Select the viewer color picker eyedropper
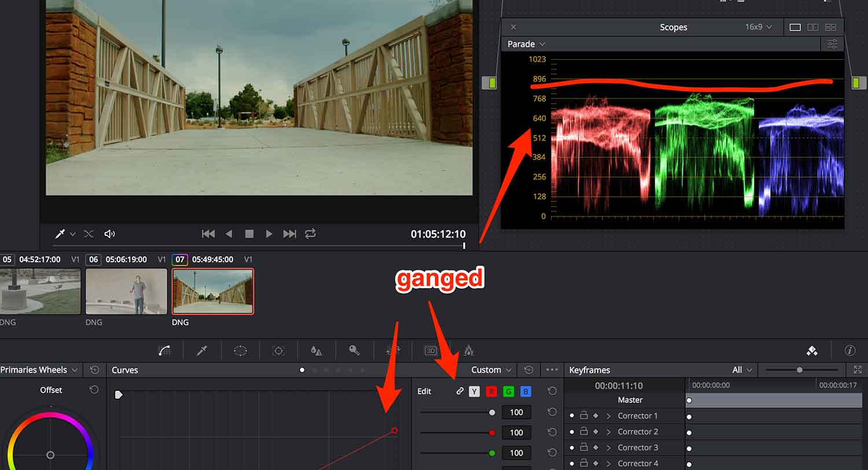This screenshot has height=470, width=868. (x=60, y=234)
